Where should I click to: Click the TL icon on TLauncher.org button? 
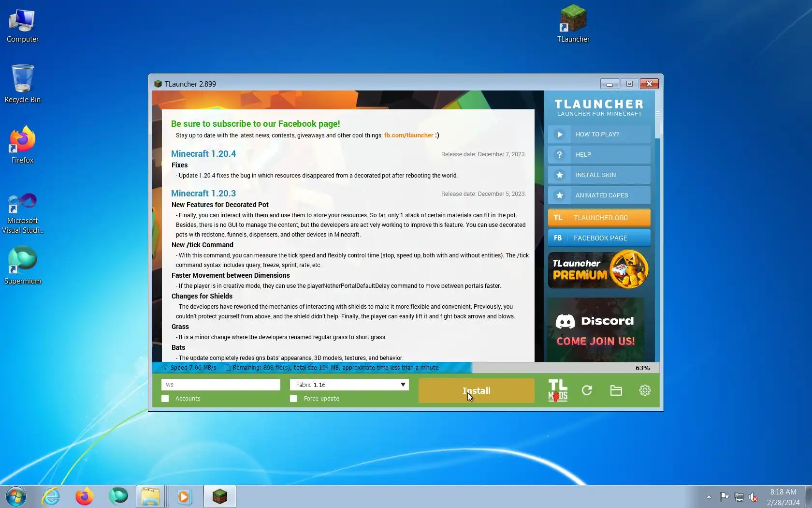(x=558, y=218)
